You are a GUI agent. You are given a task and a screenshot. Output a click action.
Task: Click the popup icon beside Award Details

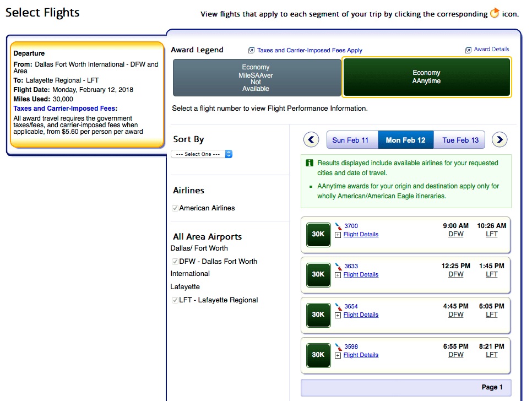pos(468,50)
